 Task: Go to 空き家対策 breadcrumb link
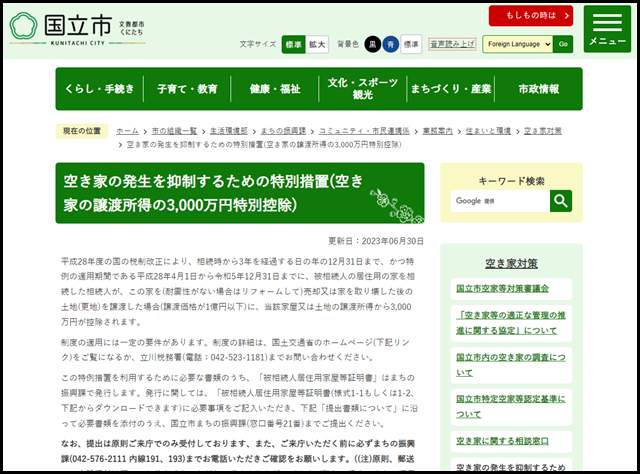[543, 131]
